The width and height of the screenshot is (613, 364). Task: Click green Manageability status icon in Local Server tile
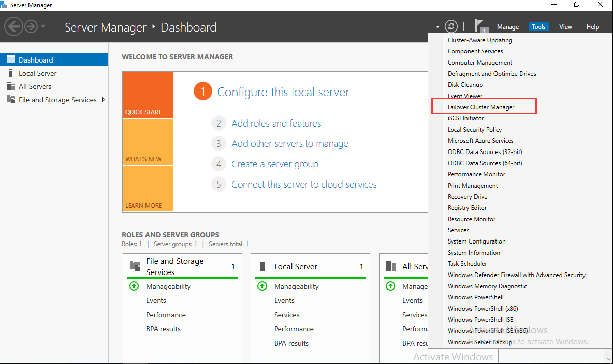point(262,286)
